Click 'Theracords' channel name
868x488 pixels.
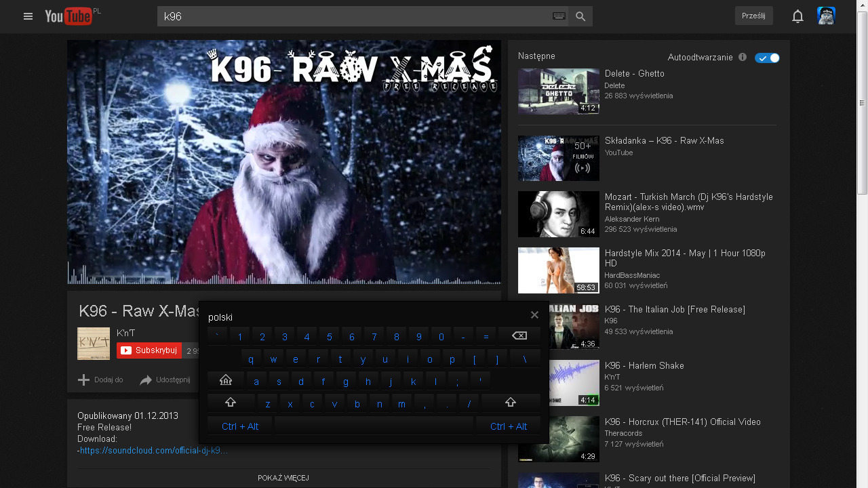pyautogui.click(x=623, y=433)
